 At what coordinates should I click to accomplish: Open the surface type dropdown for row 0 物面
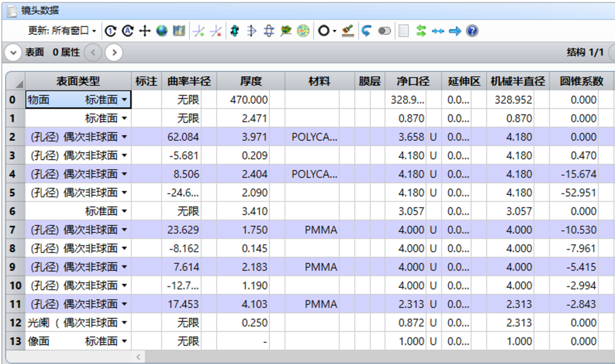click(124, 100)
